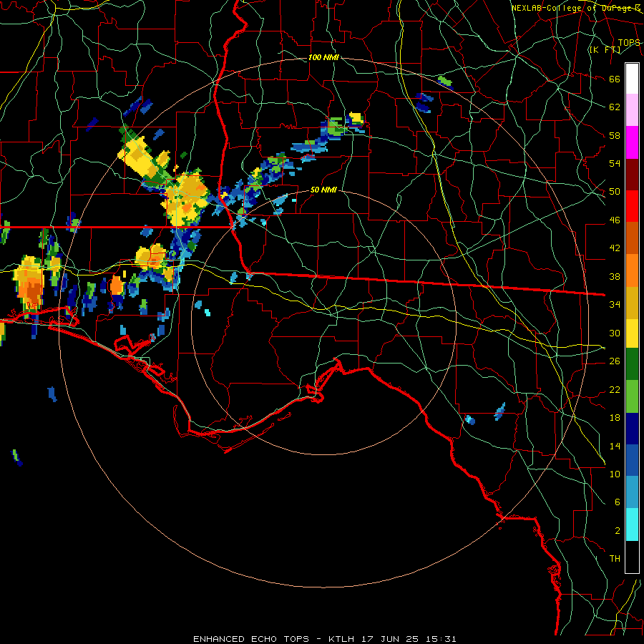
Task: Click the "ENHANCED ECHO TOPS" product title
Action: pos(251,639)
